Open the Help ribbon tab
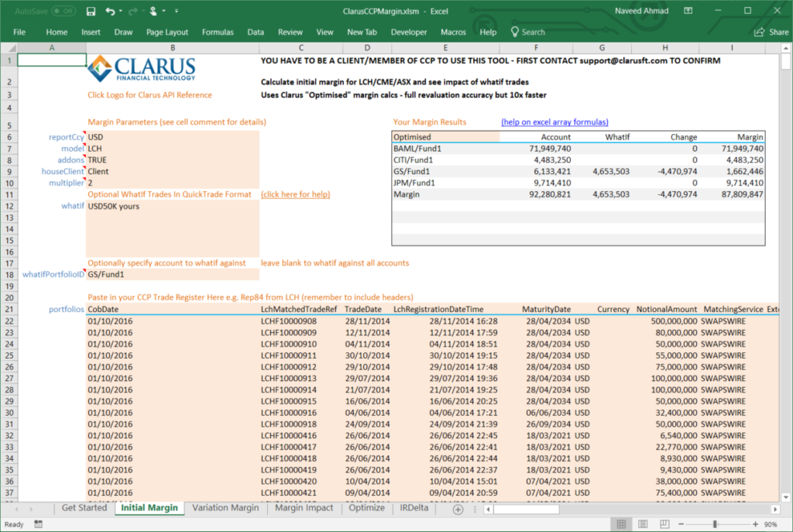This screenshot has width=793, height=532. click(488, 32)
